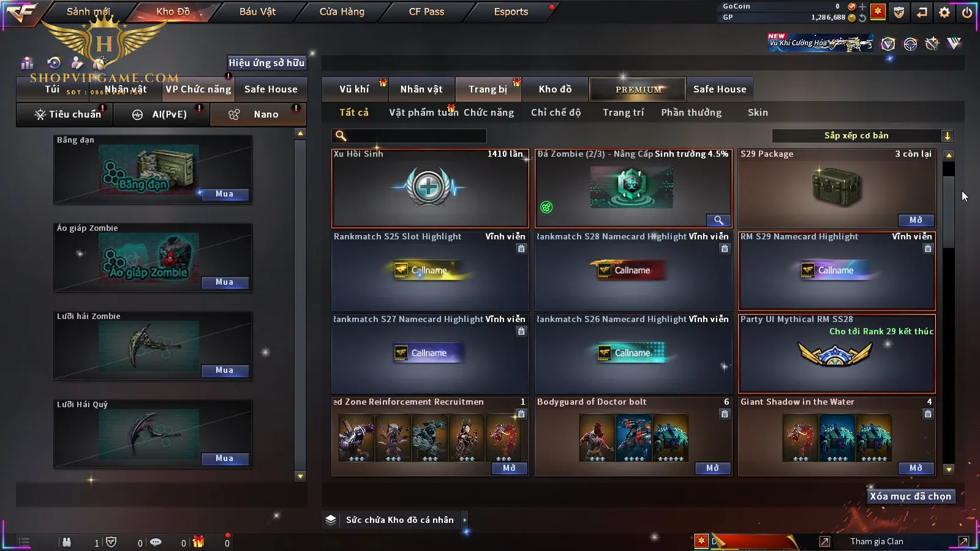980x551 pixels.
Task: Toggle the AI(PvE) mode
Action: (161, 114)
